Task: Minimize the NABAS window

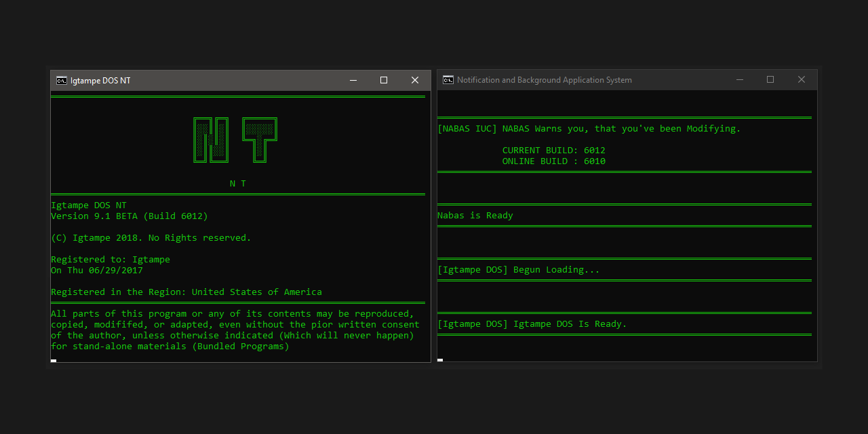Action: (x=740, y=79)
